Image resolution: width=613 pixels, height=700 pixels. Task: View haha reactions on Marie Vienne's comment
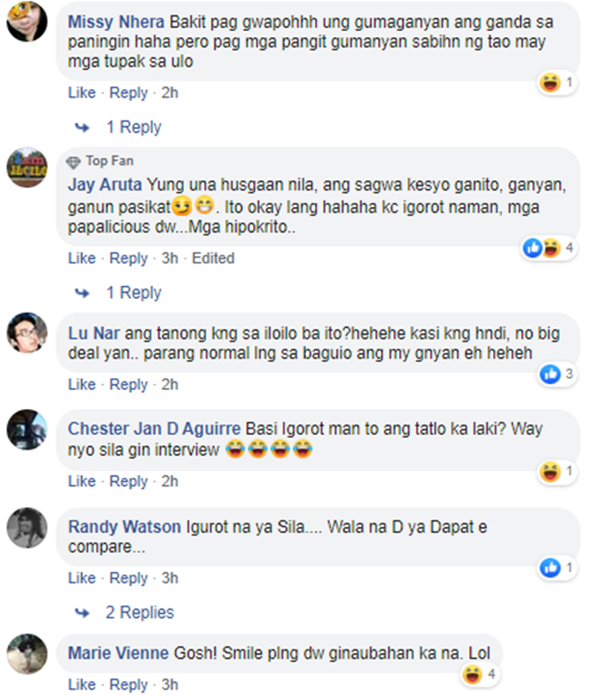(480, 674)
